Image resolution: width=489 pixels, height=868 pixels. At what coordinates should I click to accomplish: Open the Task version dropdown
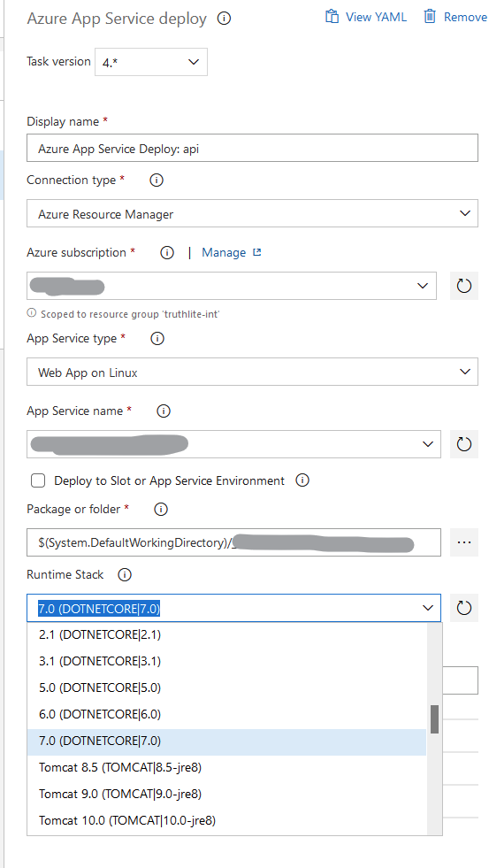(x=151, y=62)
